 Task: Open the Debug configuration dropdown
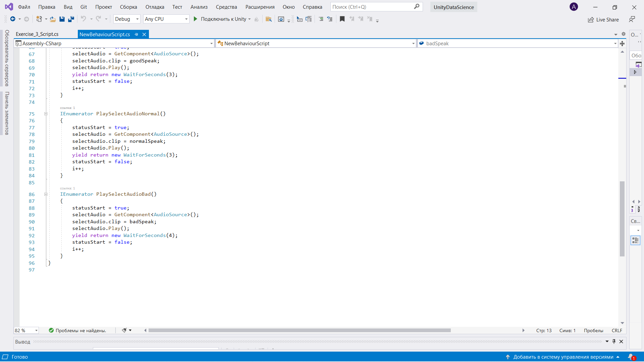pyautogui.click(x=127, y=19)
